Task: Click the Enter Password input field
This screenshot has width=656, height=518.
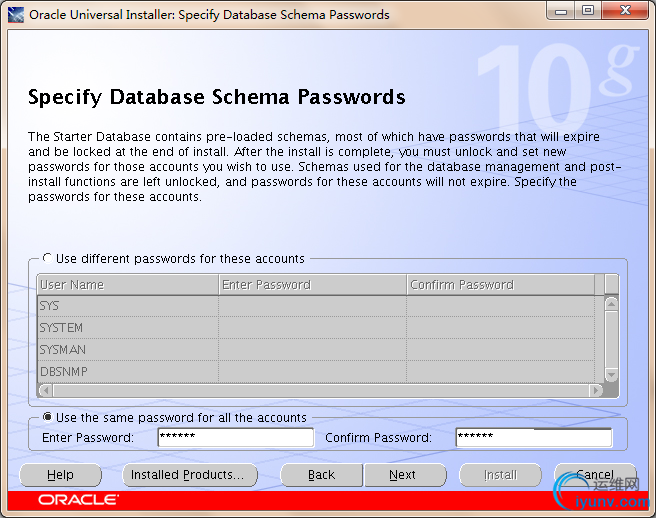Action: [x=236, y=437]
